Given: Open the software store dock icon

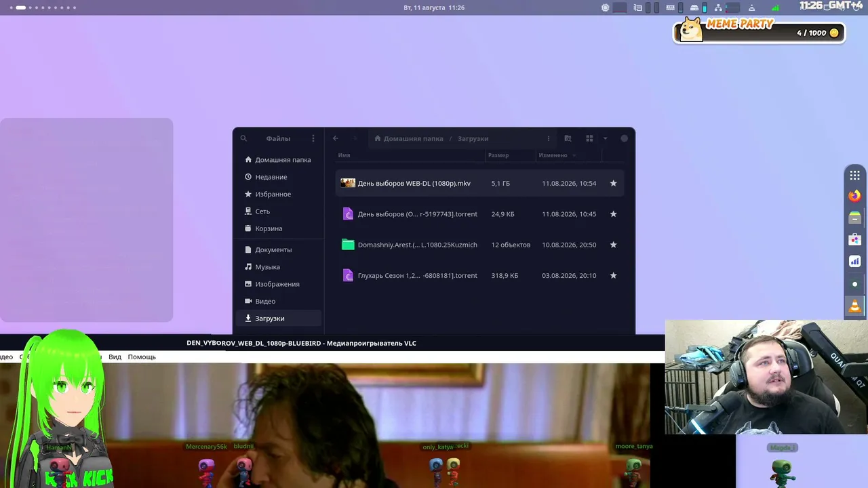Looking at the screenshot, I should [854, 239].
